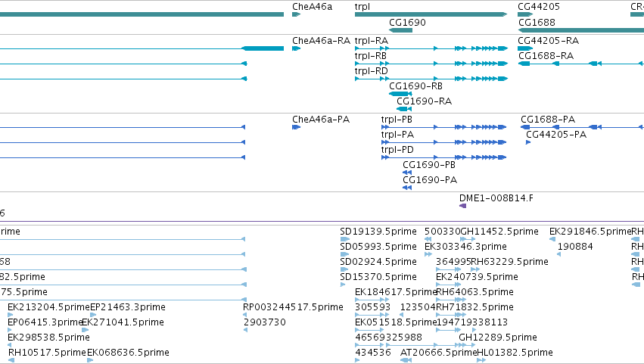Select the CG1688-PA protein label
The height and width of the screenshot is (364, 644).
548,120
